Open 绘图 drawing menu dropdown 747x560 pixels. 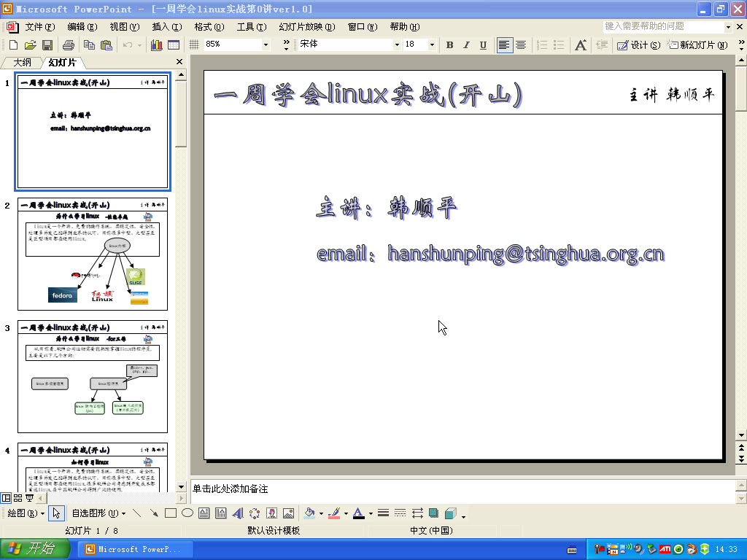[x=26, y=513]
